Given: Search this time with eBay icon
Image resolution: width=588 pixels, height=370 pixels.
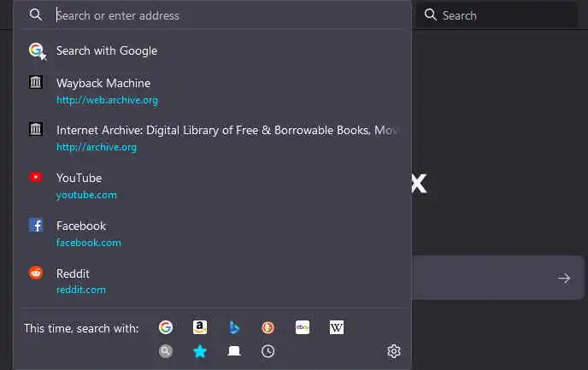Looking at the screenshot, I should 303,327.
